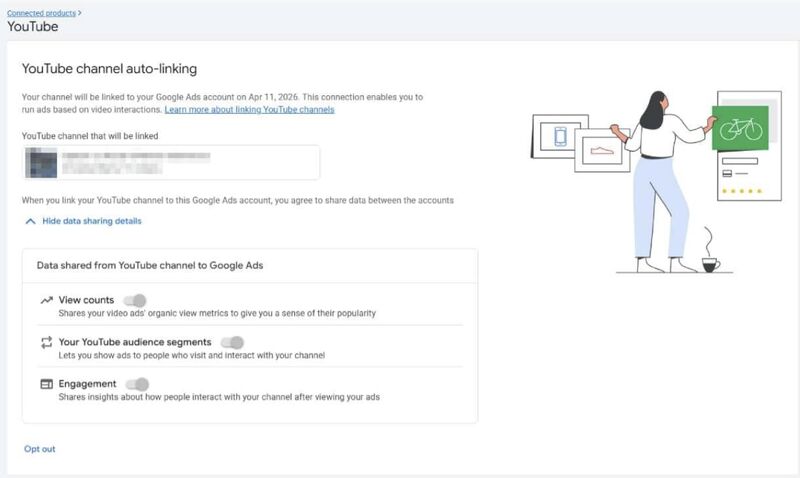Click the Data shared from YouTube channel header
The width and height of the screenshot is (800, 478).
click(x=150, y=265)
